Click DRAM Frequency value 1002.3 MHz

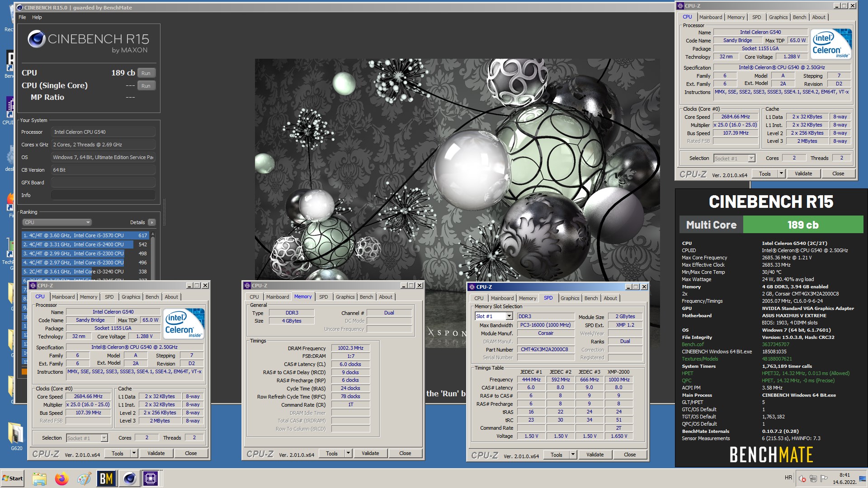tap(350, 348)
